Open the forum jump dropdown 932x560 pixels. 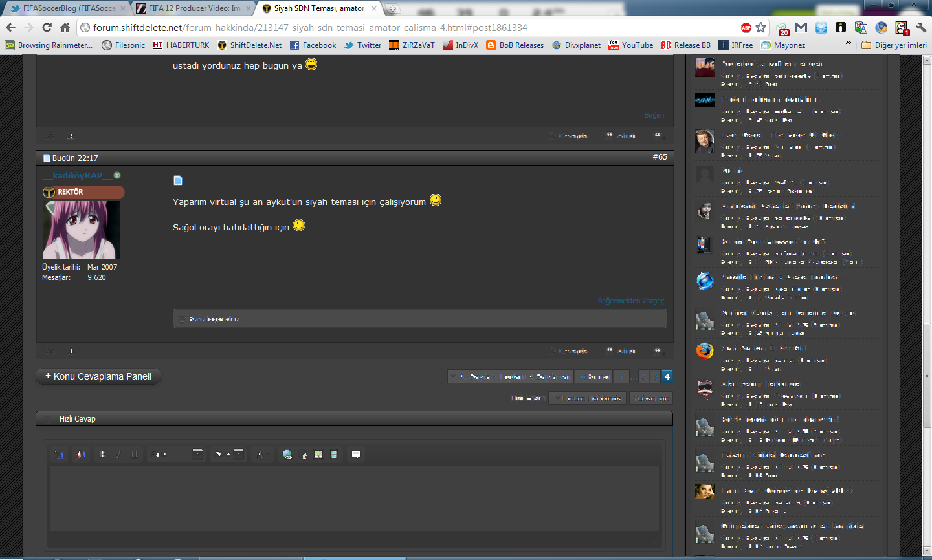(588, 398)
